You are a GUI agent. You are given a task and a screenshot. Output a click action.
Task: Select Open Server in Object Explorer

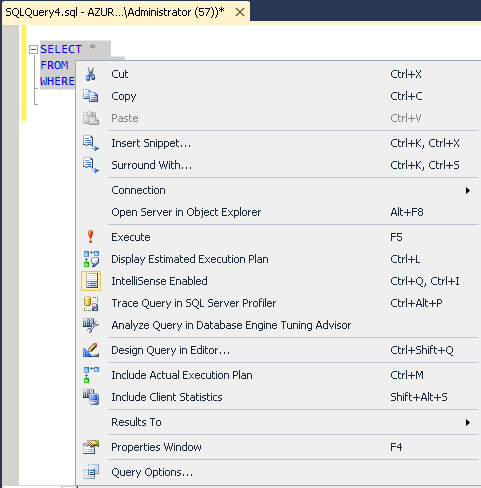tap(278, 212)
